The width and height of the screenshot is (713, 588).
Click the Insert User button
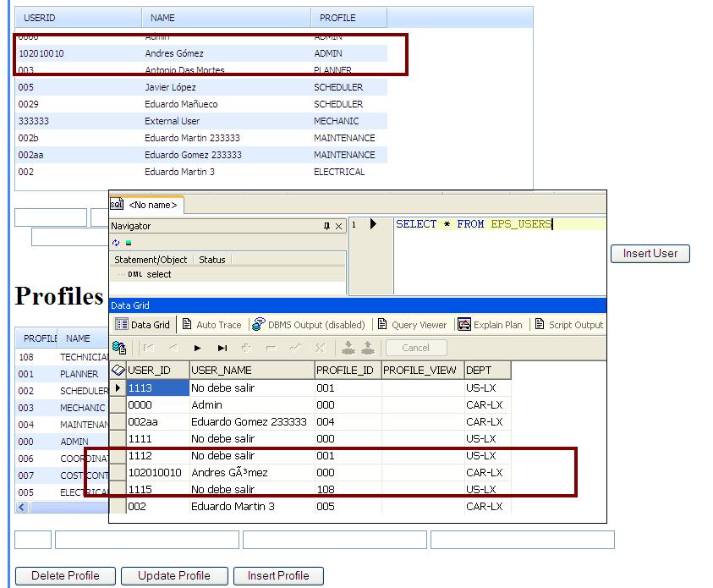tap(650, 254)
